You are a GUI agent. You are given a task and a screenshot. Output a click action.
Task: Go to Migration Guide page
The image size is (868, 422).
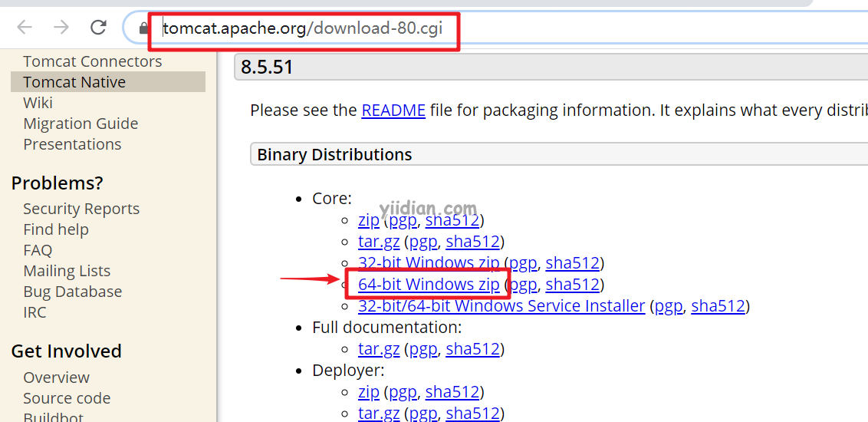(81, 124)
